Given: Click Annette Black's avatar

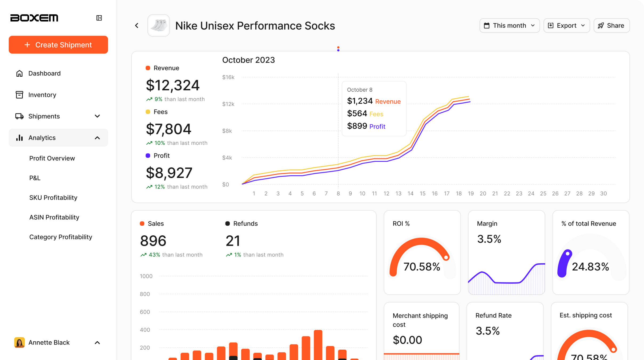Looking at the screenshot, I should click(19, 342).
